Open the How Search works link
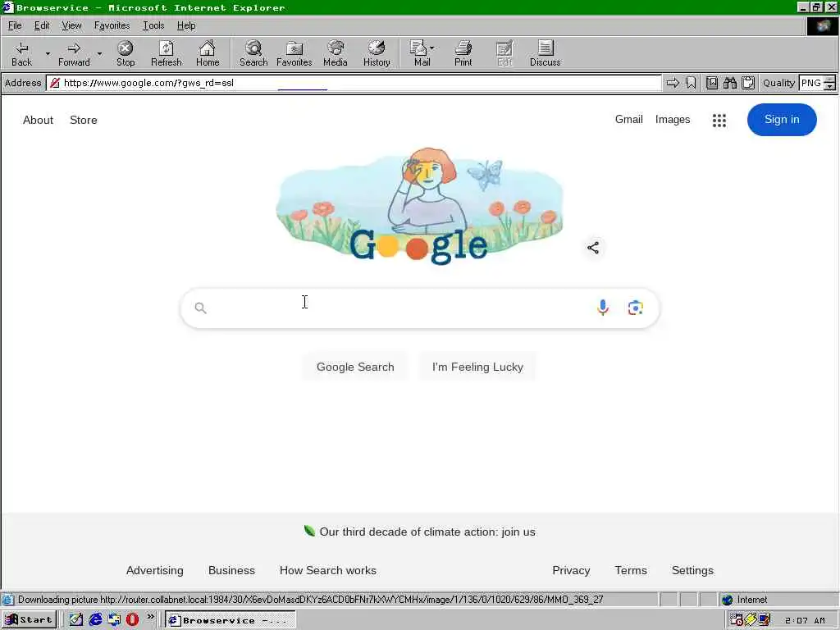This screenshot has width=840, height=630. (x=328, y=571)
